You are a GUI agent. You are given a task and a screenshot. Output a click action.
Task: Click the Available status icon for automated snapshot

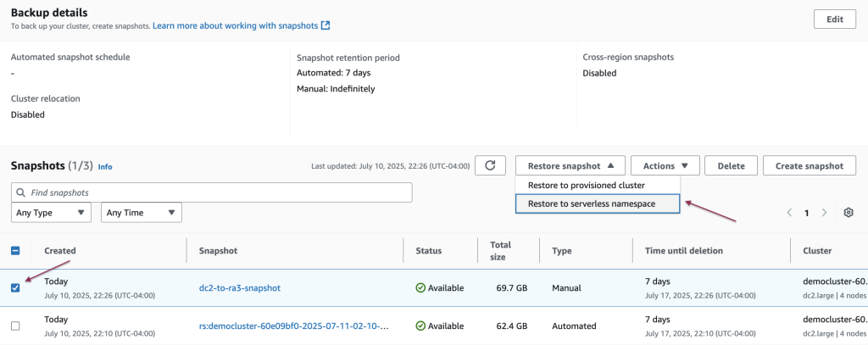coord(420,326)
